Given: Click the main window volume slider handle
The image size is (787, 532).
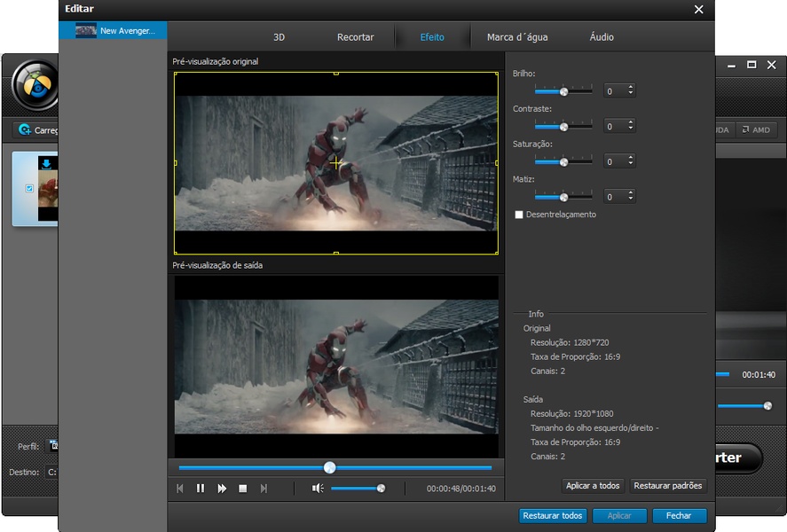Looking at the screenshot, I should (x=767, y=406).
